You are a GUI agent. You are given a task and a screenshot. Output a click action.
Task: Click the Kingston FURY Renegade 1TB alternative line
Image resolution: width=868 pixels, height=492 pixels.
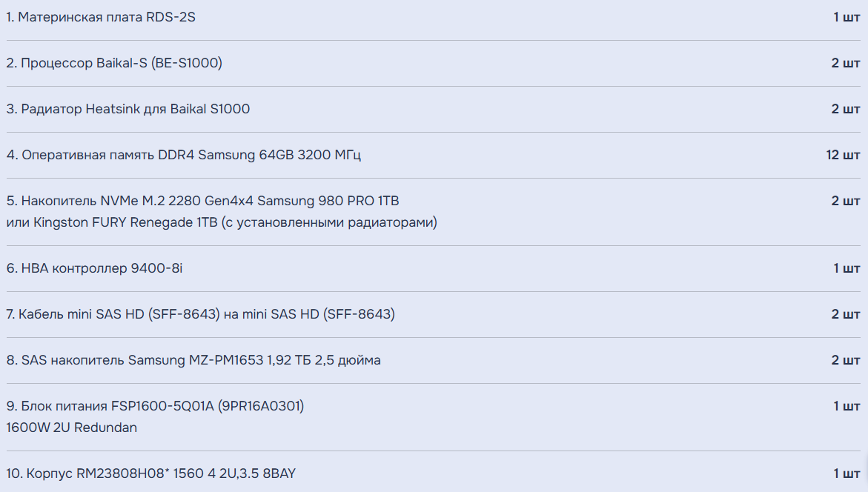click(x=222, y=222)
